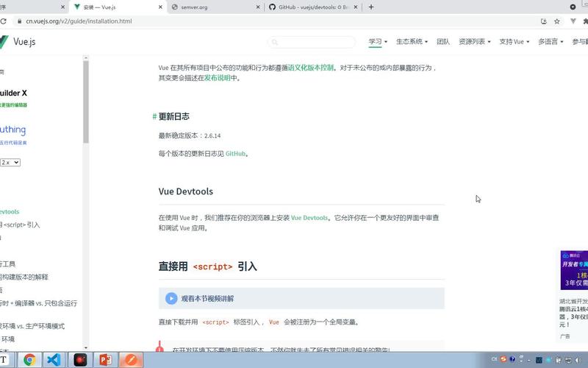Close the 安装 — Vue.js tab
The height and width of the screenshot is (368, 588).
(x=160, y=7)
